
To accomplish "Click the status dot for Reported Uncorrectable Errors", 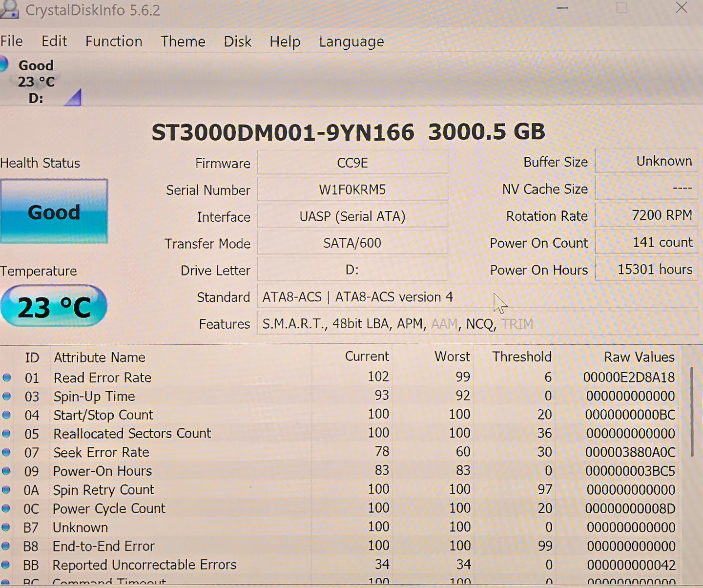I will click(6, 565).
